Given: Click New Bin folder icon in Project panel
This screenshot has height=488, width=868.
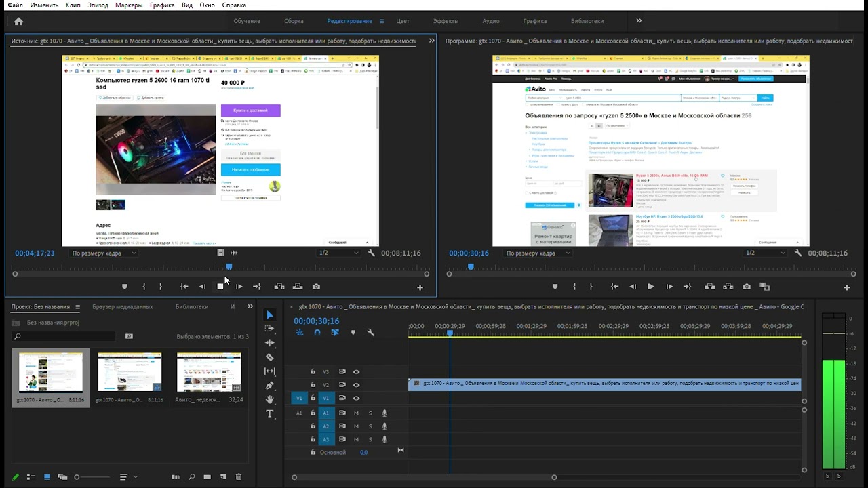Looking at the screenshot, I should click(x=207, y=477).
